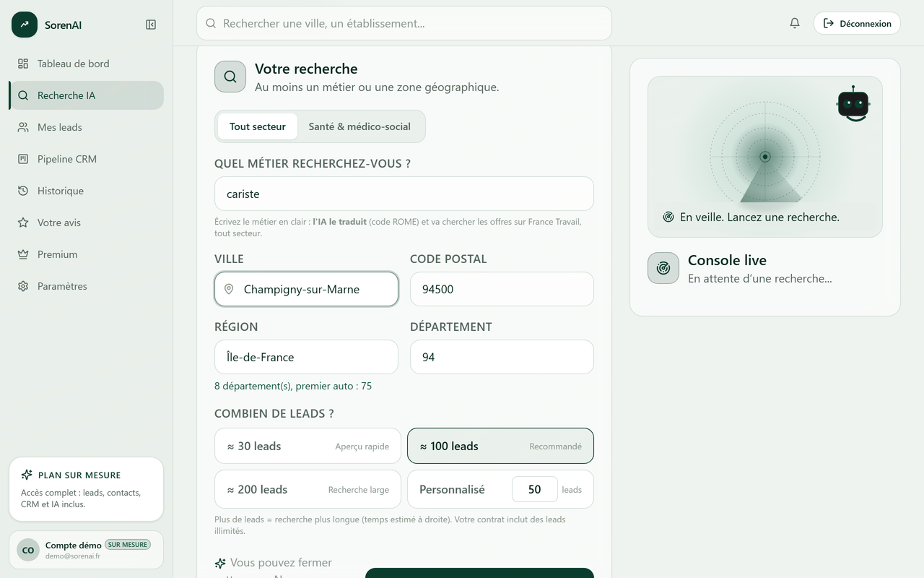
Task: Select the Tout secteur tab
Action: point(258,126)
